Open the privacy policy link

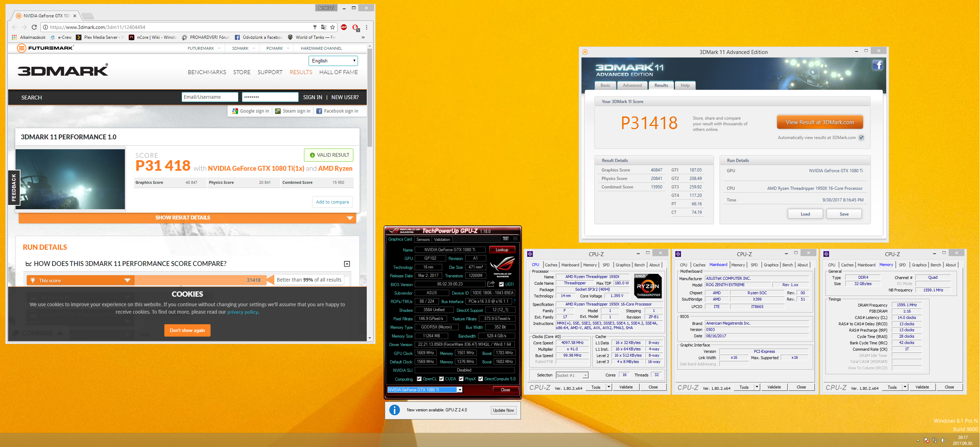[x=243, y=312]
